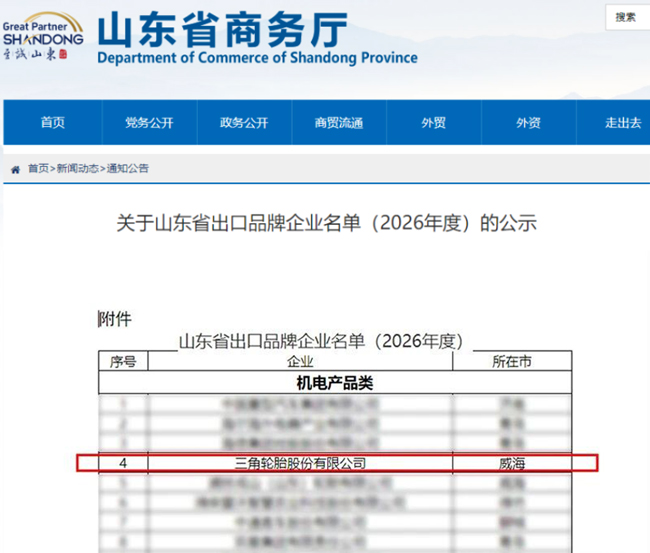This screenshot has width=650, height=553.
Task: Click the 序号 column header
Action: click(123, 361)
